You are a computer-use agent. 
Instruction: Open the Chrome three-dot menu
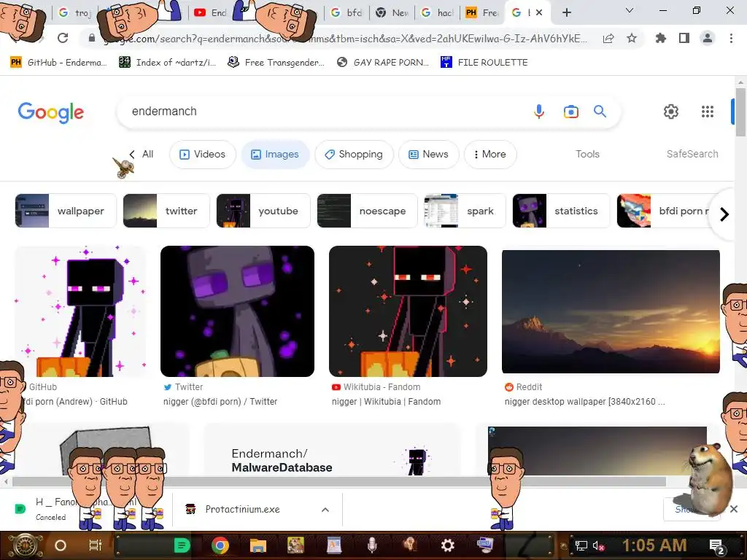731,38
